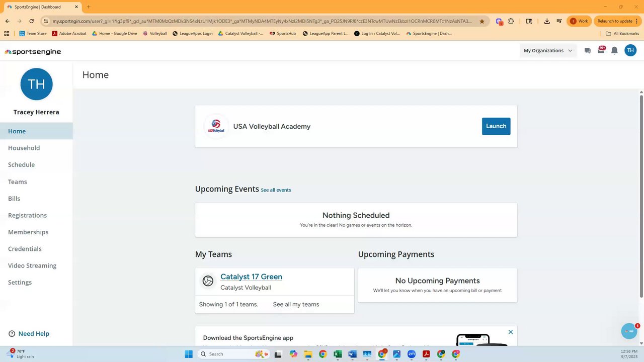Select Home in the sidebar

click(x=36, y=131)
